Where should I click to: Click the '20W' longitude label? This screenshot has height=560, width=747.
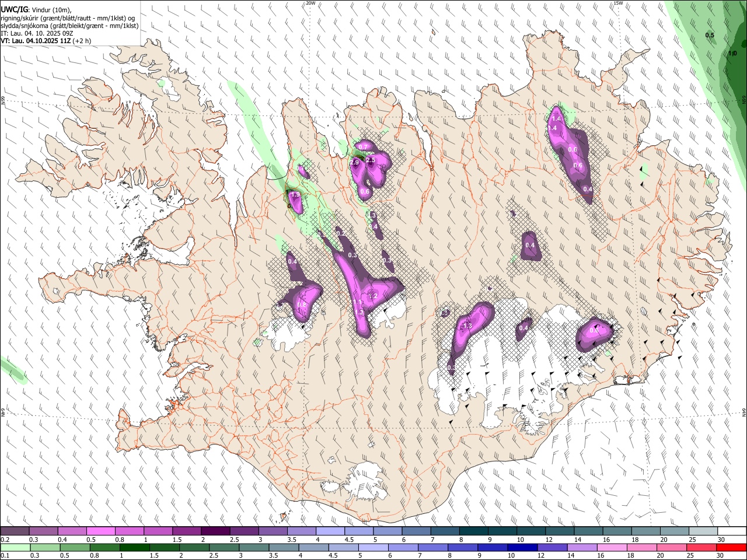(311, 3)
